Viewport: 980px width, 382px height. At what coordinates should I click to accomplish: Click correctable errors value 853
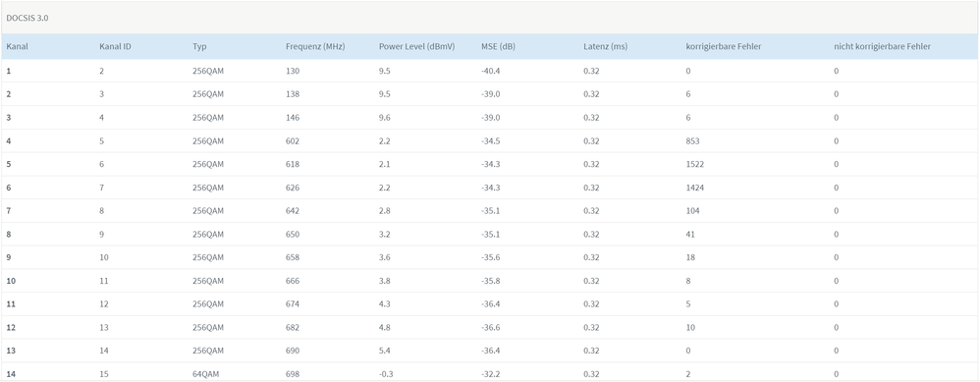[692, 141]
